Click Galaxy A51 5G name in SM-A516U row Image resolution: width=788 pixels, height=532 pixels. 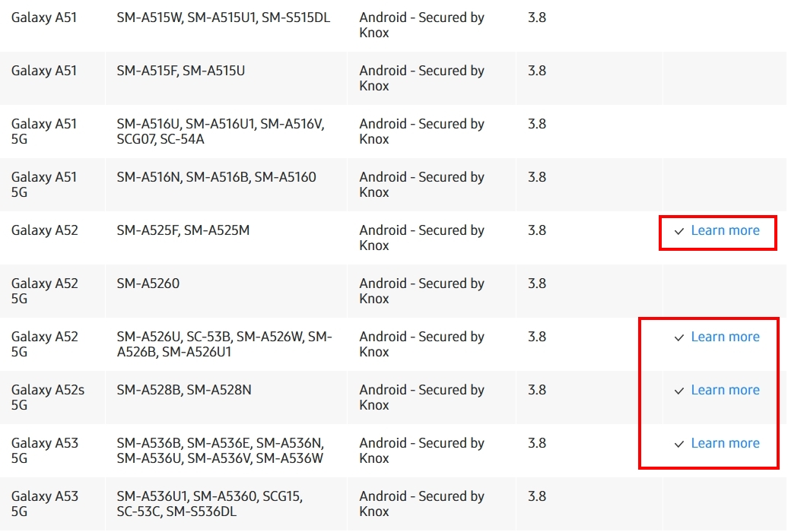pos(44,131)
